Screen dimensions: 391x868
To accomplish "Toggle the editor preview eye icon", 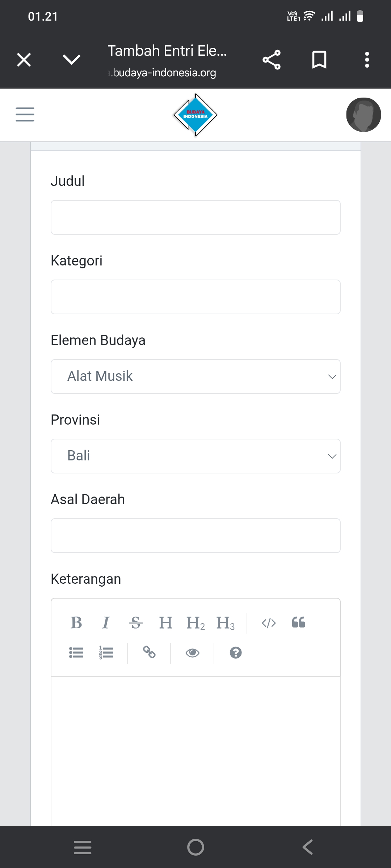I will click(x=192, y=653).
